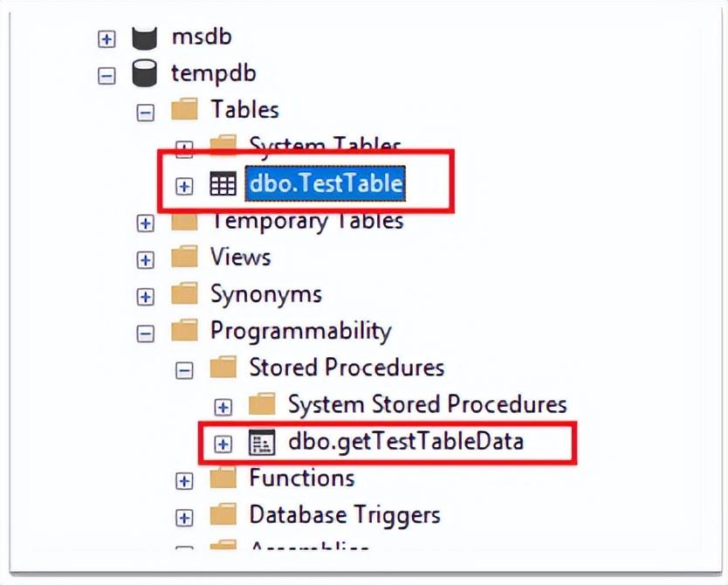Viewport: 728px width, 585px height.
Task: Expand the dbo.TestTable node
Action: click(184, 186)
